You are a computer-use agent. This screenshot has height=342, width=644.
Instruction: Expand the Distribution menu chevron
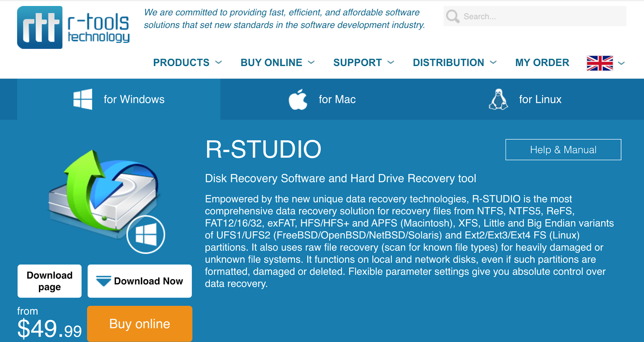493,62
